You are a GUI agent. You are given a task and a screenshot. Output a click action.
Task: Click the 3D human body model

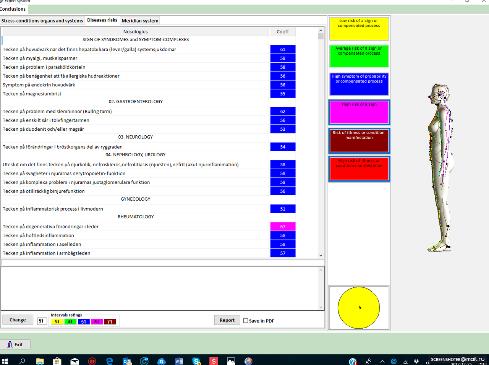440,168
